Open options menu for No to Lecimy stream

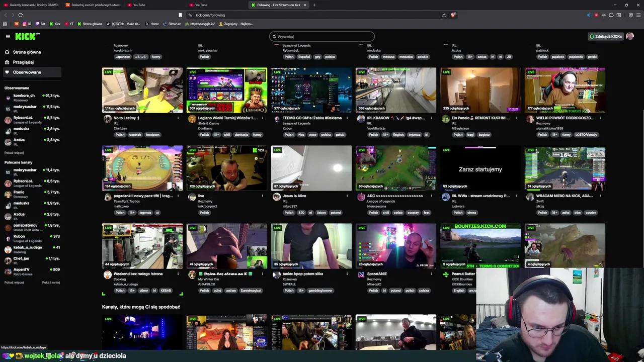[178, 118]
